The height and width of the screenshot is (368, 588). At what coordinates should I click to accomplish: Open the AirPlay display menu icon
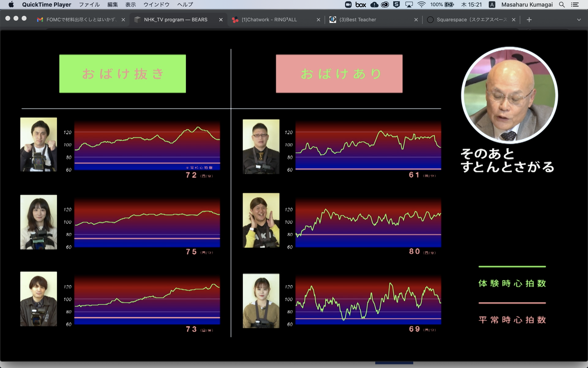409,5
